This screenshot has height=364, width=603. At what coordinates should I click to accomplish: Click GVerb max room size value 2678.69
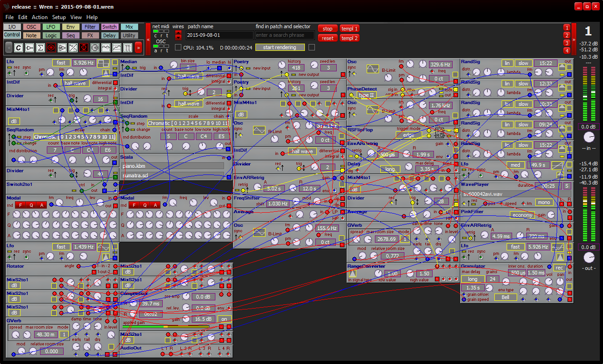coord(387,239)
